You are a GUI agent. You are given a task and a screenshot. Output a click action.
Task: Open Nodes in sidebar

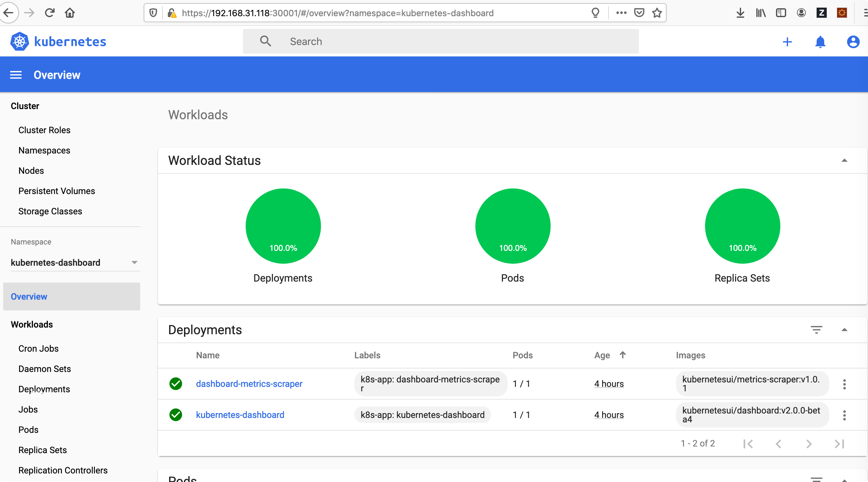(31, 170)
